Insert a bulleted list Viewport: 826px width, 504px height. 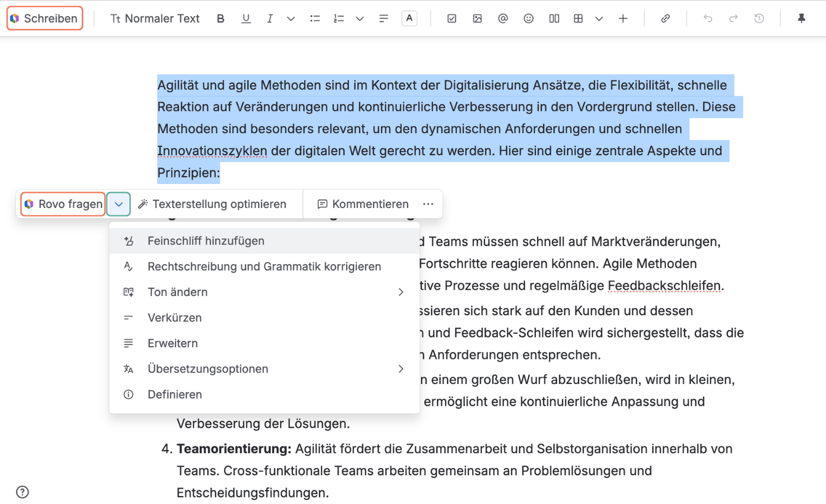(x=315, y=19)
